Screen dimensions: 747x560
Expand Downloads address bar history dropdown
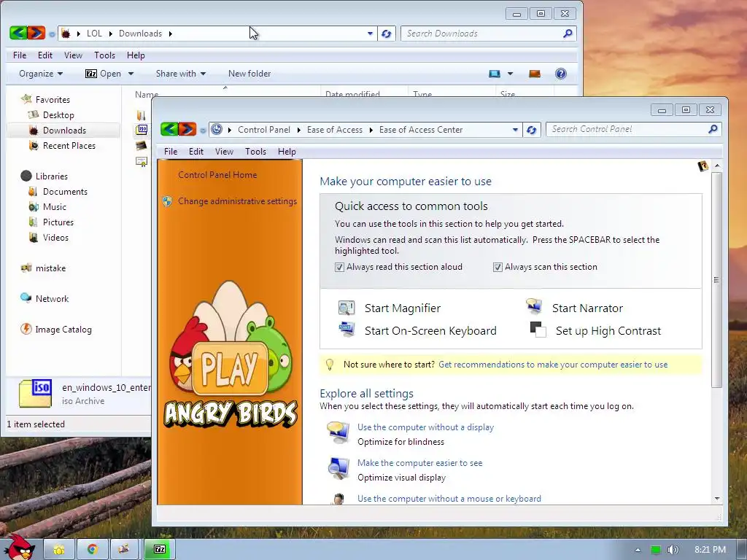coord(370,34)
